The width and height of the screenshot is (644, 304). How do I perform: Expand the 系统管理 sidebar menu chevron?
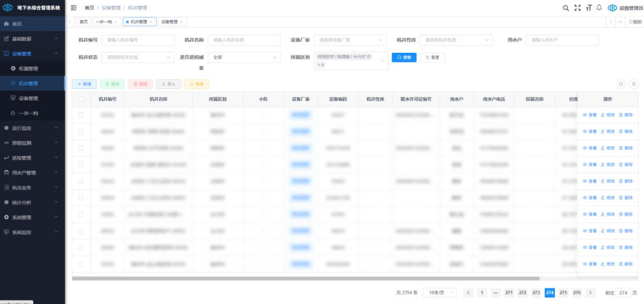[56, 217]
